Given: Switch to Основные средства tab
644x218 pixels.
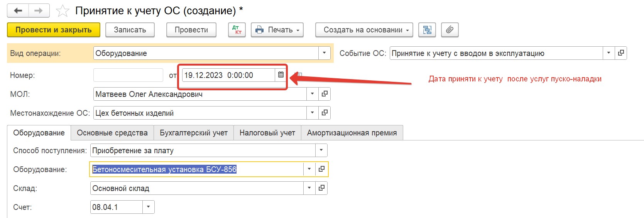Looking at the screenshot, I should point(112,133).
